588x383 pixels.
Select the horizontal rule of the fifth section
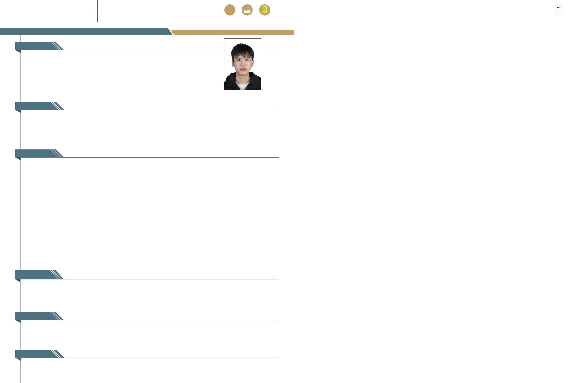pos(171,320)
